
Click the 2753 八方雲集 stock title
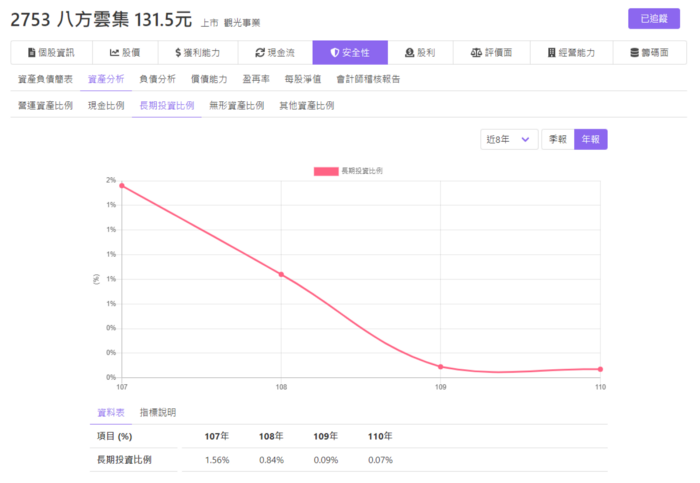pyautogui.click(x=70, y=20)
